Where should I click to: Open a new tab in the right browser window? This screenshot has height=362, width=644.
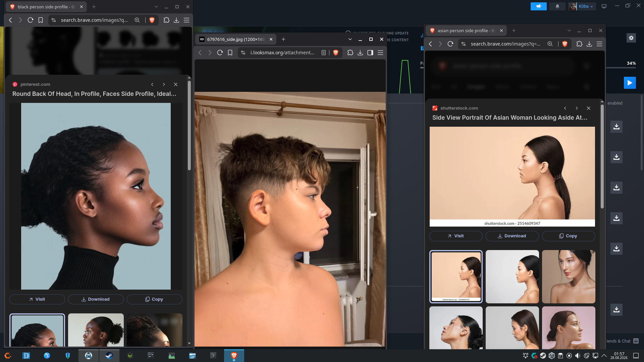click(514, 31)
